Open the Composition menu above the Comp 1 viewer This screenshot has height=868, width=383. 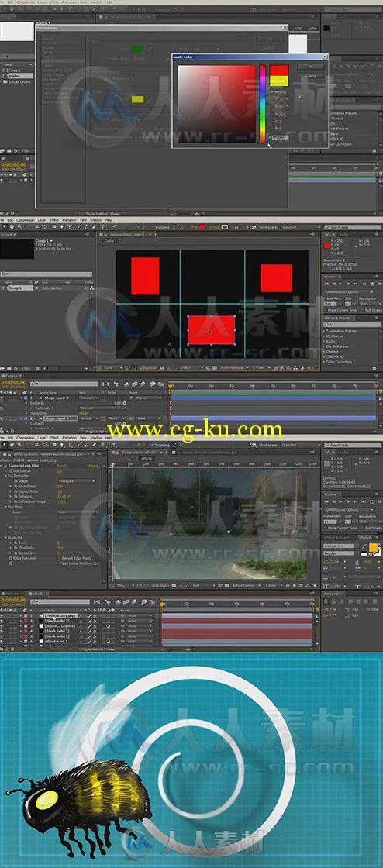(26, 220)
